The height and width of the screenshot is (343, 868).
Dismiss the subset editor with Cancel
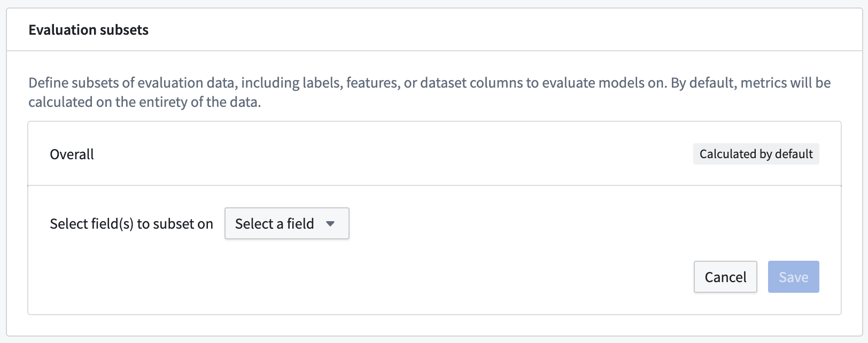(725, 277)
